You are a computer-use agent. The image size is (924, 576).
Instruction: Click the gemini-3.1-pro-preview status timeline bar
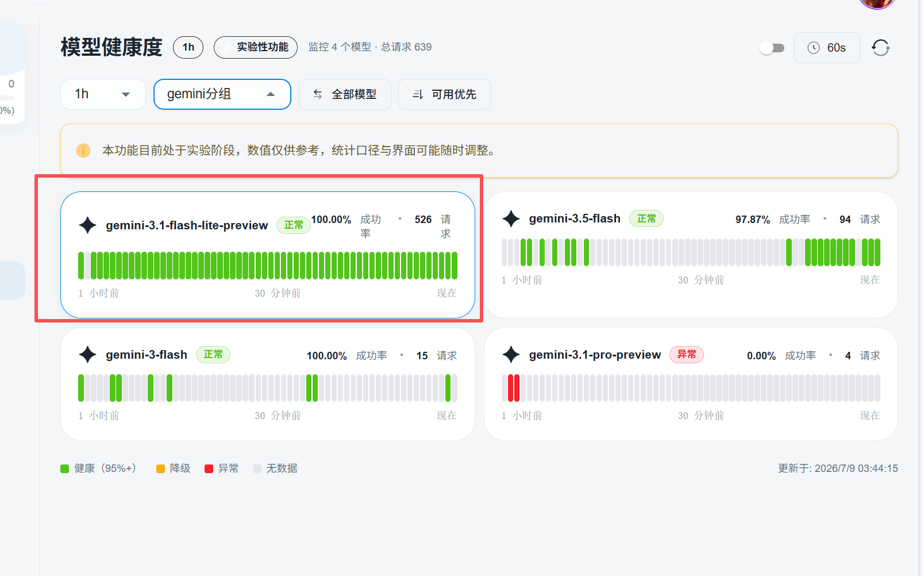click(691, 388)
